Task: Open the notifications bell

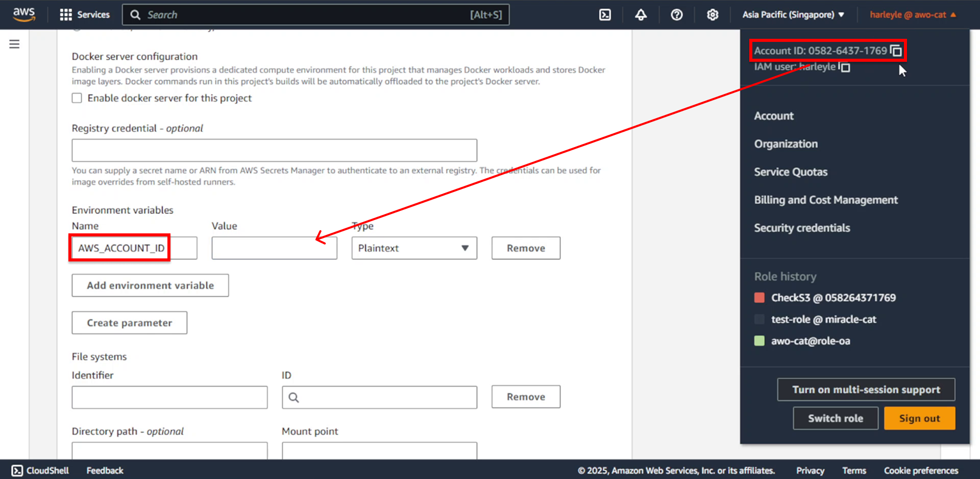Action: pos(641,15)
